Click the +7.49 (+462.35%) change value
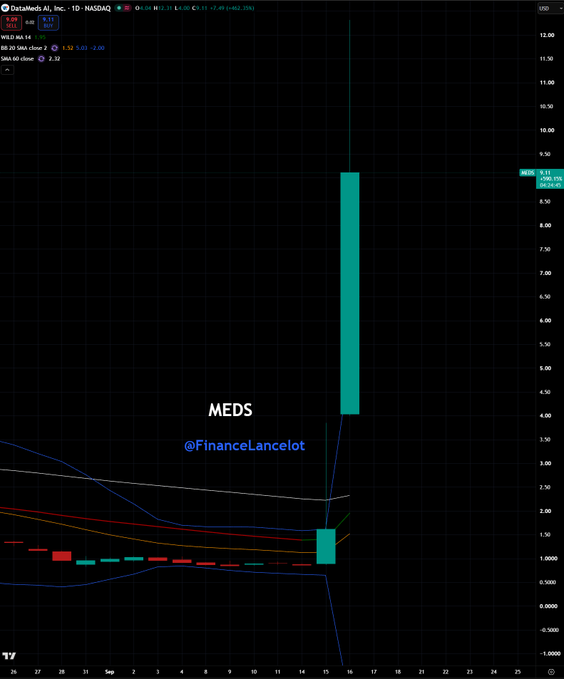This screenshot has width=564, height=679. click(x=232, y=8)
